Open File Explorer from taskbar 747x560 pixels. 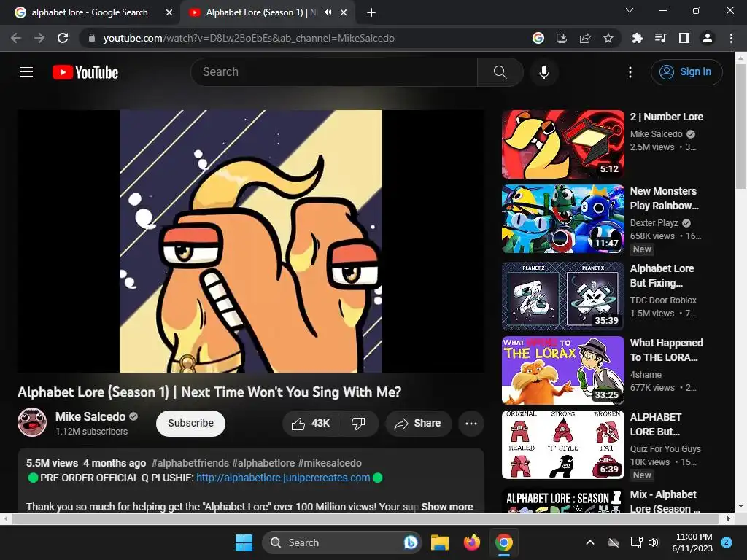pyautogui.click(x=440, y=542)
